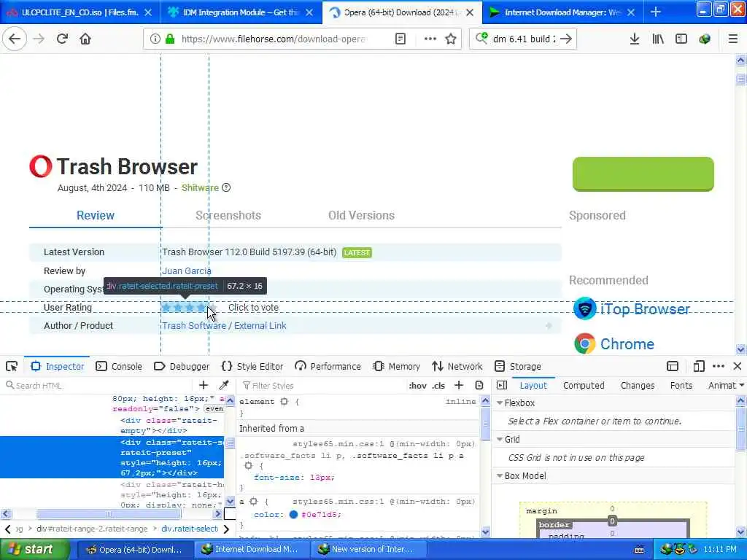Close the Developer Tools panel

coord(738,366)
